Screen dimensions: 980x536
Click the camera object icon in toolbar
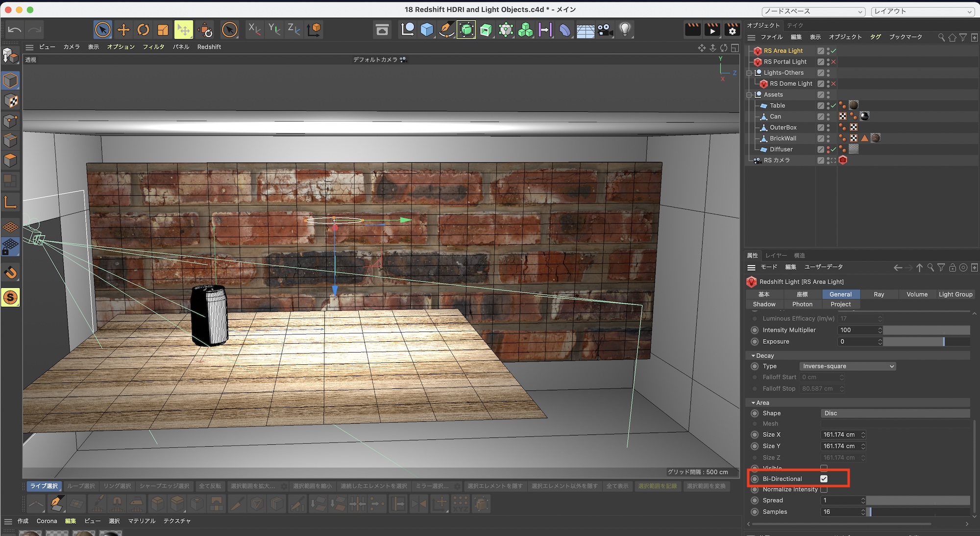pyautogui.click(x=605, y=30)
